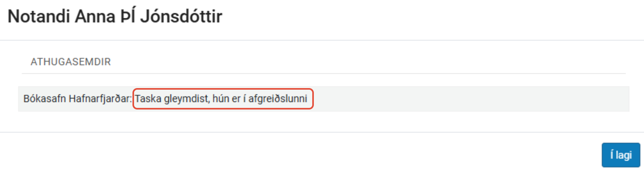This screenshot has width=644, height=171.
Task: Click the surname Jónsdóttir in the title
Action: [x=181, y=17]
